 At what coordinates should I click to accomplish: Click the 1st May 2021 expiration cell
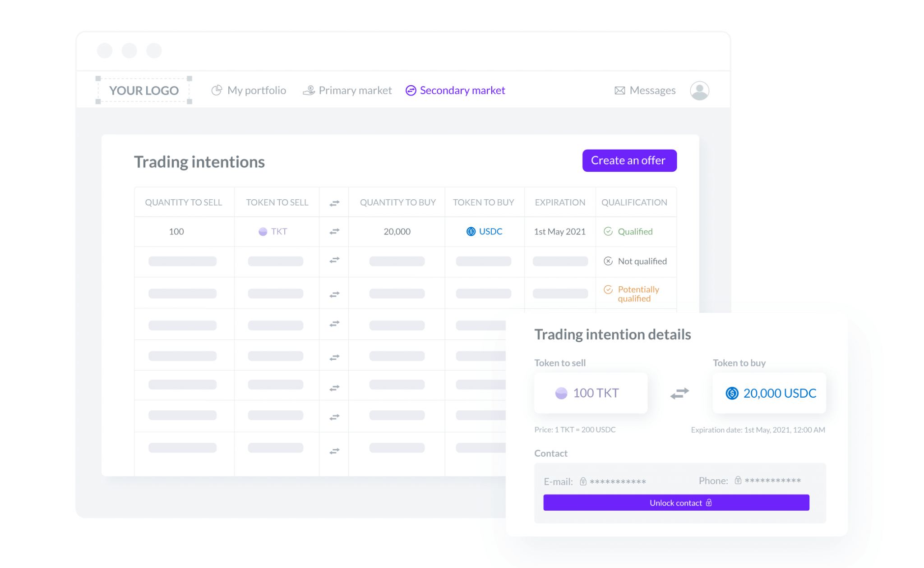[x=559, y=232]
